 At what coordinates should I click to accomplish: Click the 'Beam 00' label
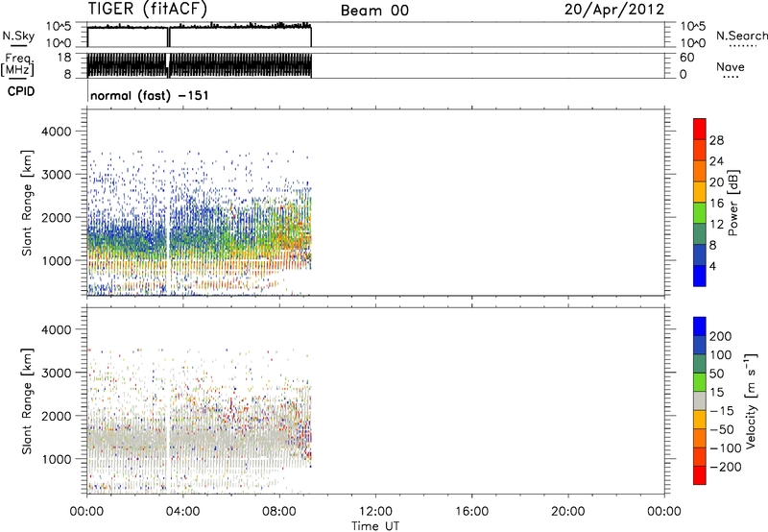pos(374,11)
